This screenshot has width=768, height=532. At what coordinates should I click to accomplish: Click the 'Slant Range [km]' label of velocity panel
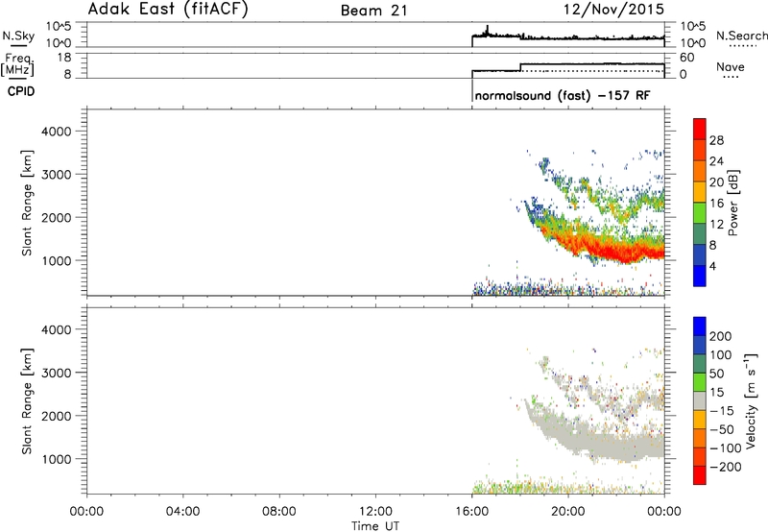(27, 400)
